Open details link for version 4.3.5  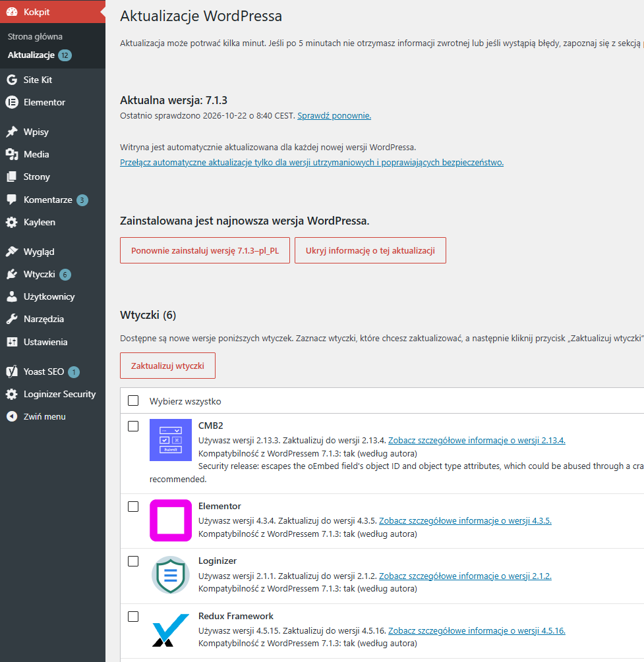click(x=465, y=520)
